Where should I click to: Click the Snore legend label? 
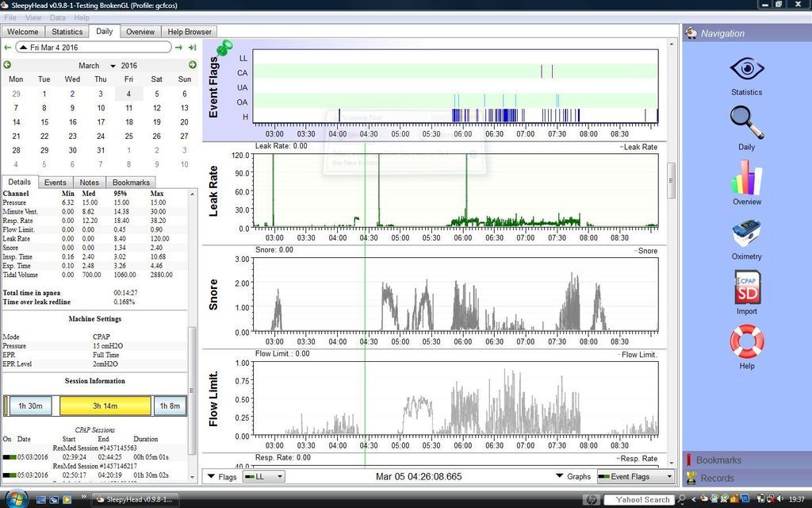coord(646,251)
